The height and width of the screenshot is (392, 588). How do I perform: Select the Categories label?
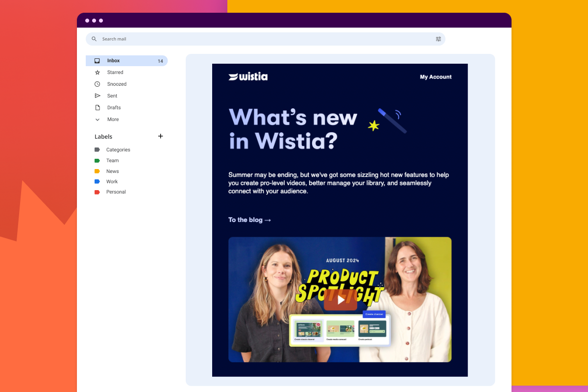pos(118,150)
